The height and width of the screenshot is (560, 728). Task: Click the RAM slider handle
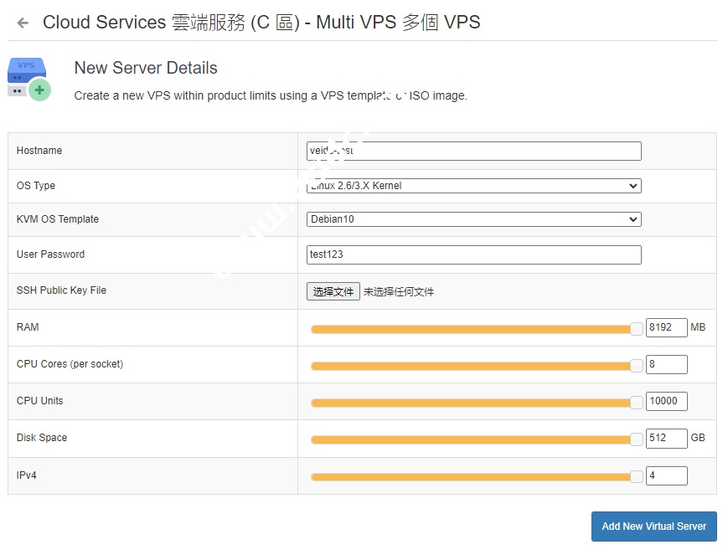tap(637, 328)
